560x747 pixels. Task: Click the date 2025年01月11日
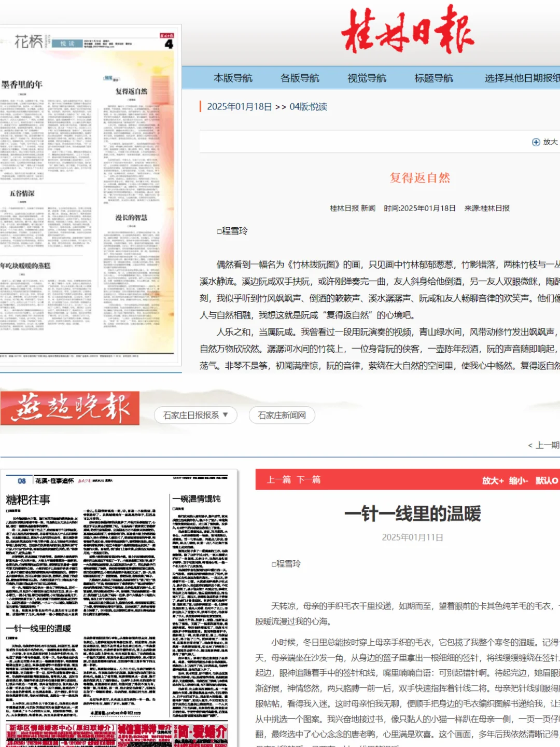(x=413, y=537)
